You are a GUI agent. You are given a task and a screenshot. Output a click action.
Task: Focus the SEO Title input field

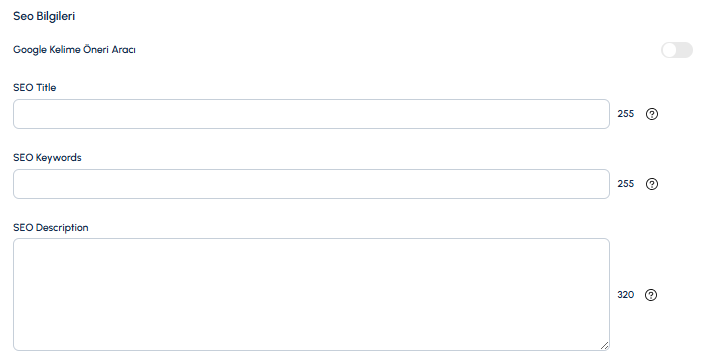pos(311,114)
